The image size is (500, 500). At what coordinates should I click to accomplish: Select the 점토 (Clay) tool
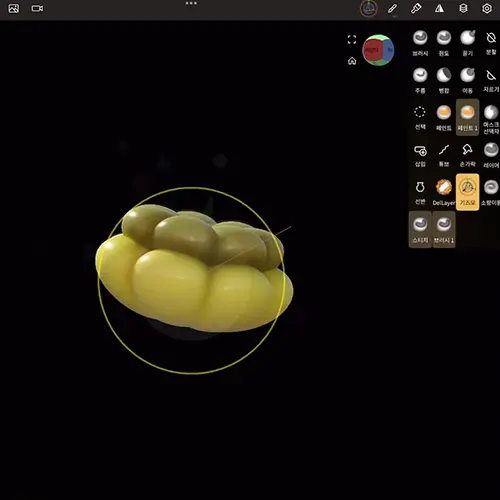pos(444,43)
